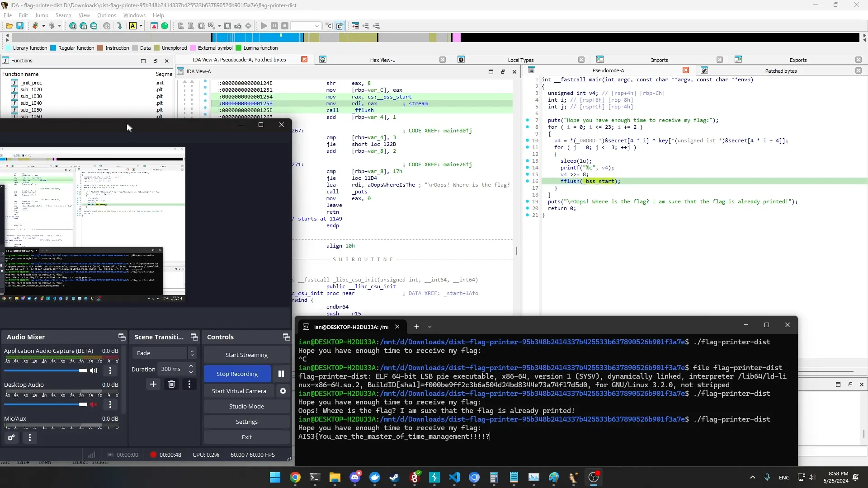Open the Fade transition dropdown

(164, 353)
